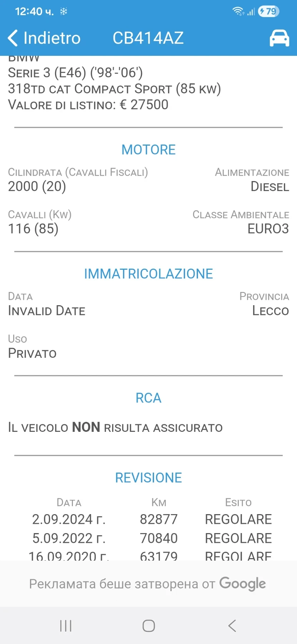
Task: Tap the Wi-Fi status icon
Action: (x=238, y=11)
